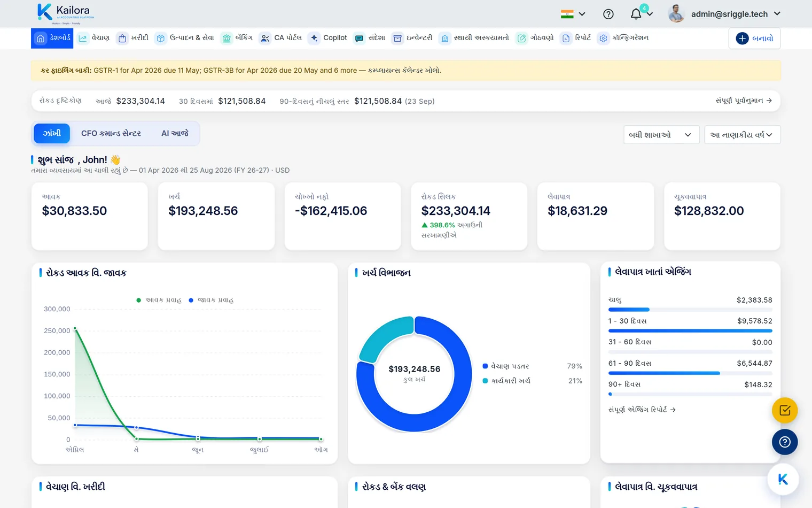
Task: Open the સંપૂર્ણ એજિંગ રિપોર્ટ link
Action: click(x=642, y=410)
